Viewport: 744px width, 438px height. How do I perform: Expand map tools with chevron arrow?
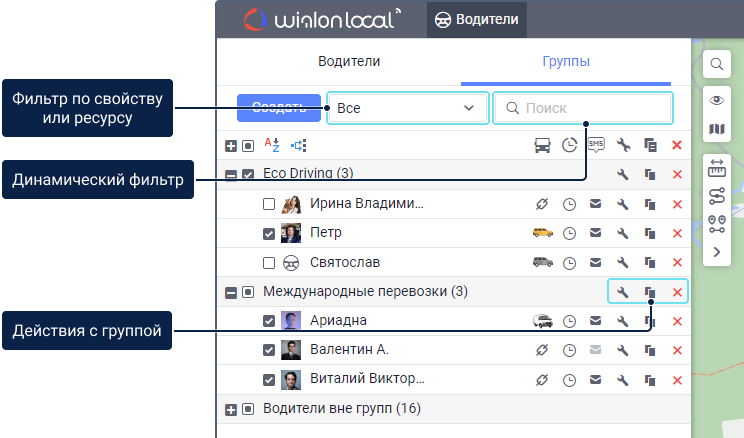coord(717,252)
